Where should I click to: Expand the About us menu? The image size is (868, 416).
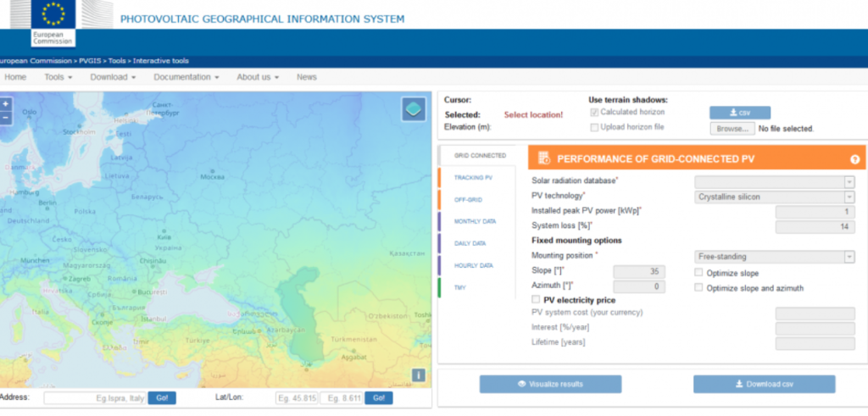click(258, 77)
